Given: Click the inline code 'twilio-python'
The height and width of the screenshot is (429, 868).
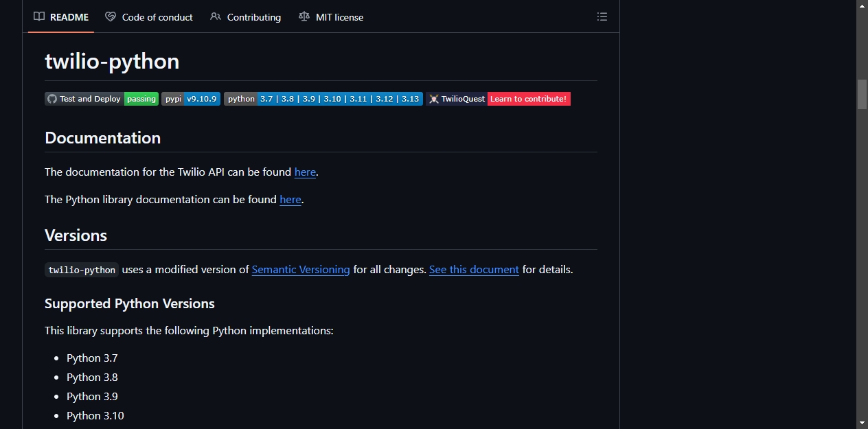Looking at the screenshot, I should pos(82,270).
